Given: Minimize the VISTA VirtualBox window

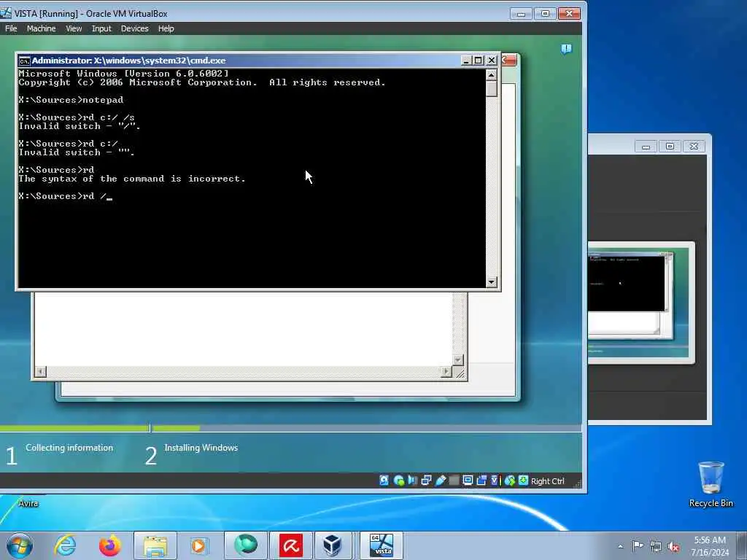Looking at the screenshot, I should pyautogui.click(x=521, y=13).
